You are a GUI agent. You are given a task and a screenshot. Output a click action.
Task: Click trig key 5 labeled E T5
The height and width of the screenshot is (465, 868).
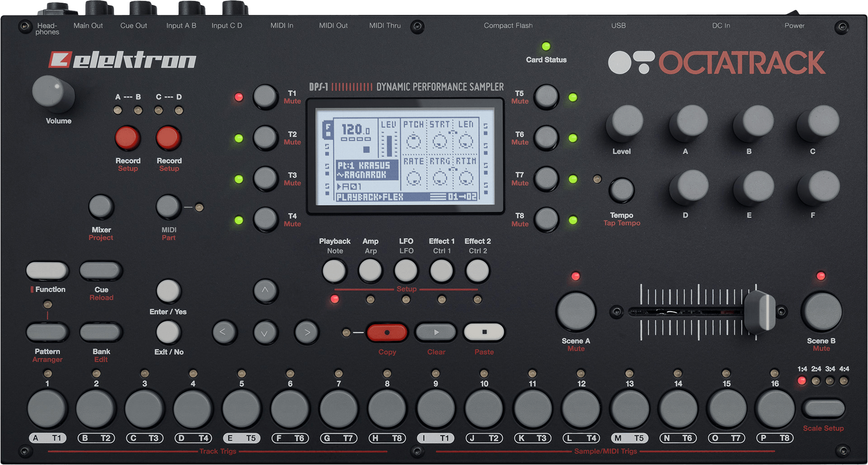click(241, 409)
